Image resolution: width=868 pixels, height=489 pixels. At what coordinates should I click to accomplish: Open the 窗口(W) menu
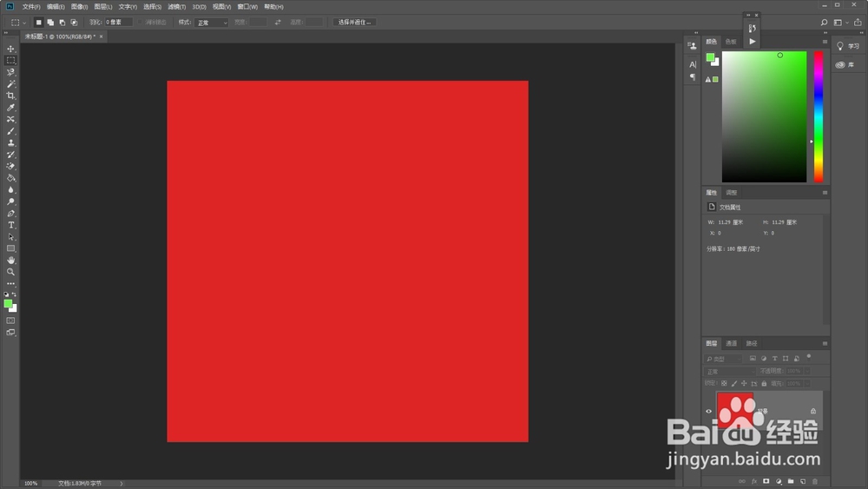[x=247, y=7]
